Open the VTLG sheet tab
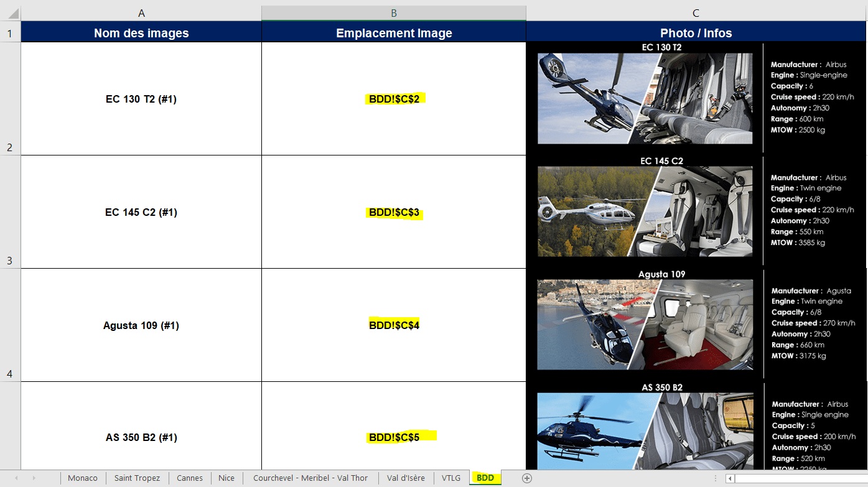The width and height of the screenshot is (868, 487). [451, 478]
